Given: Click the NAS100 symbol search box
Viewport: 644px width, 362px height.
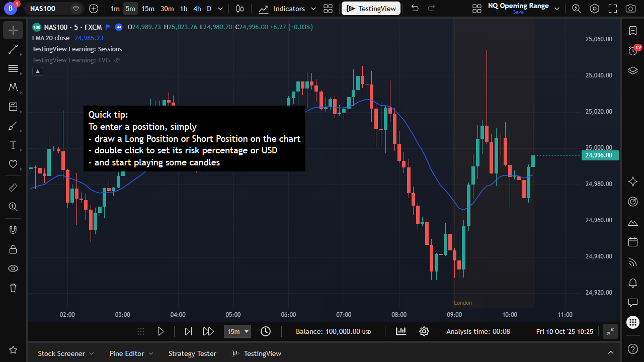Looking at the screenshot, I should pyautogui.click(x=53, y=9).
